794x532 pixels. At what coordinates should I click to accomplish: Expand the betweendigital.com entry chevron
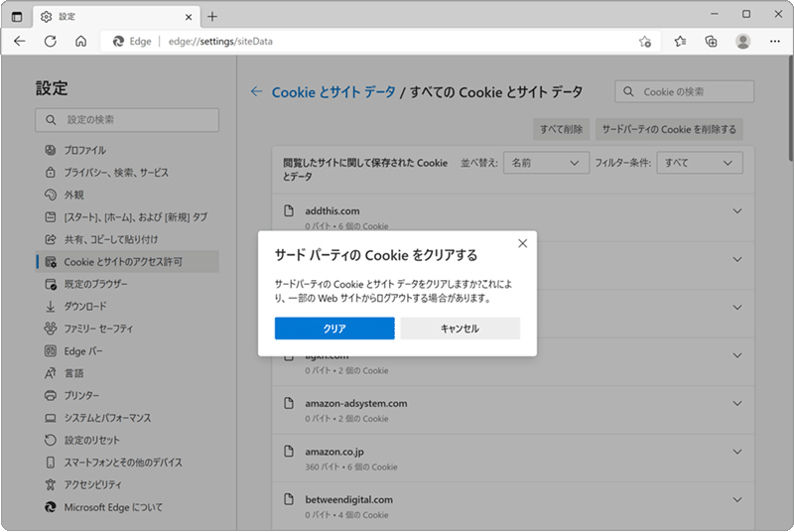(x=737, y=499)
